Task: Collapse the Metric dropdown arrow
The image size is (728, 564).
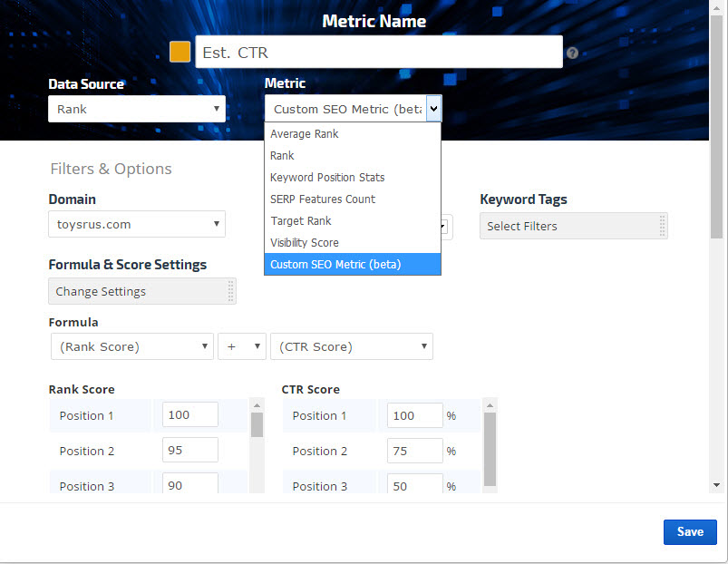Action: click(x=433, y=109)
